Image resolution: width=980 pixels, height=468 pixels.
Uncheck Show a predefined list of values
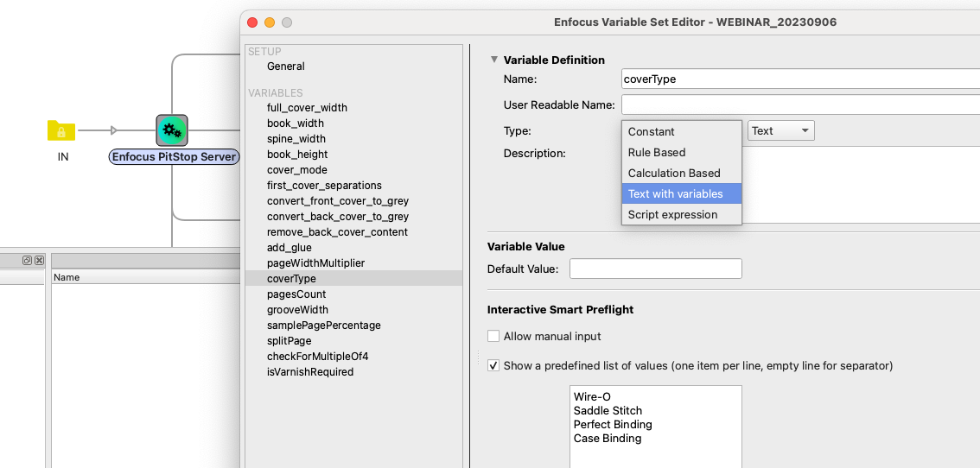point(493,365)
